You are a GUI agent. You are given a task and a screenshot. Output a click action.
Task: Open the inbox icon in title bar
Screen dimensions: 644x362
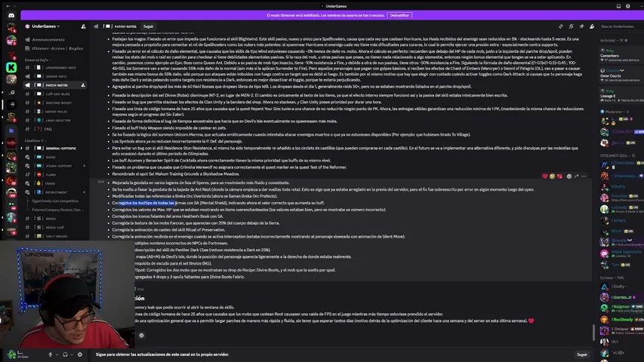[x=618, y=6]
